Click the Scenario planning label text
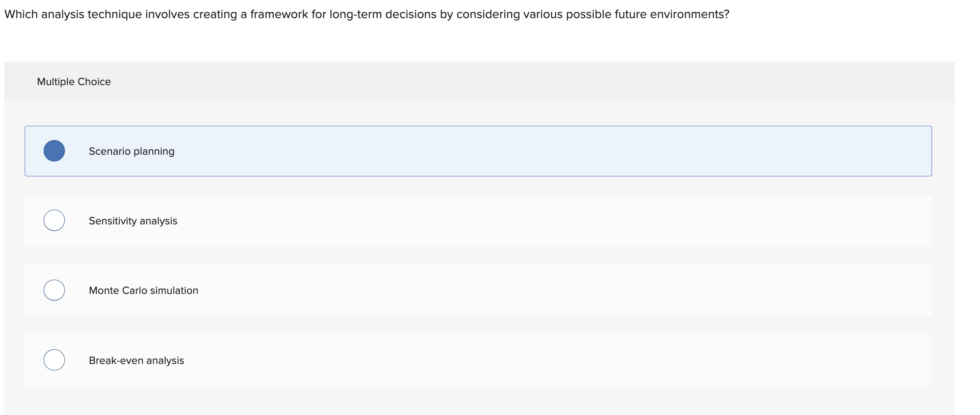 click(131, 151)
